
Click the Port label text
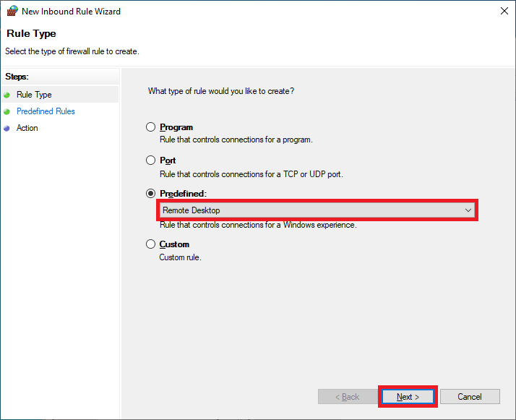[x=168, y=160]
